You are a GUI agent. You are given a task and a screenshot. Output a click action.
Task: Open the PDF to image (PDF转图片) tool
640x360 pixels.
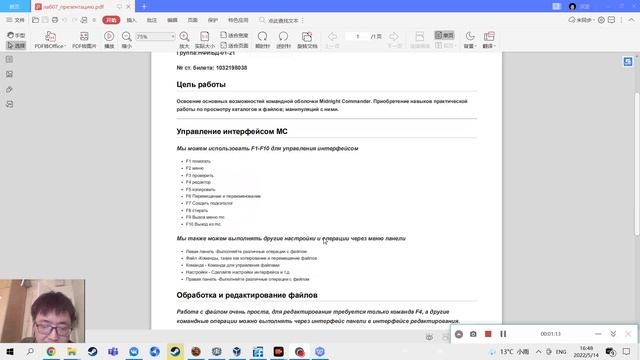(x=84, y=40)
